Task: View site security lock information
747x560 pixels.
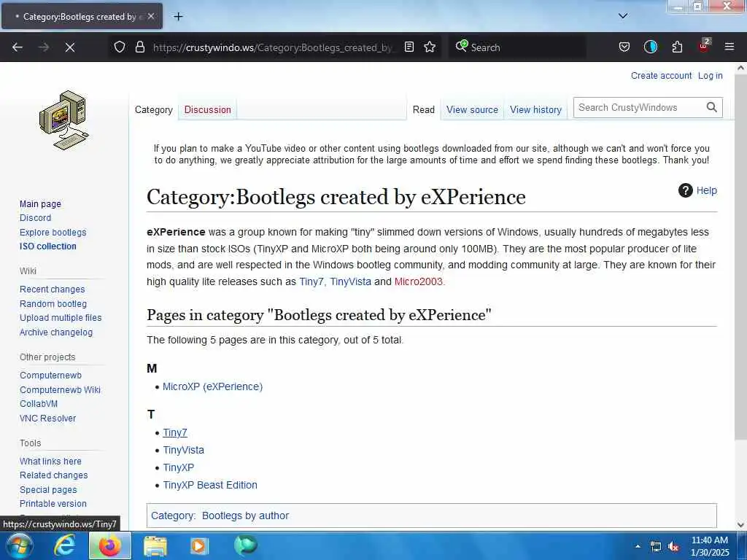Action: (x=139, y=47)
